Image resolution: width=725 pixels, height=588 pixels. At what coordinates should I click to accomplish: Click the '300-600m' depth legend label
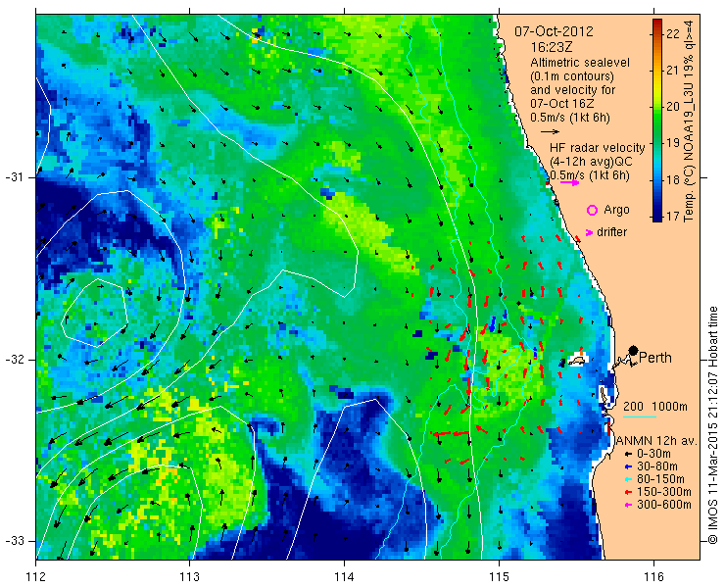pyautogui.click(x=664, y=505)
